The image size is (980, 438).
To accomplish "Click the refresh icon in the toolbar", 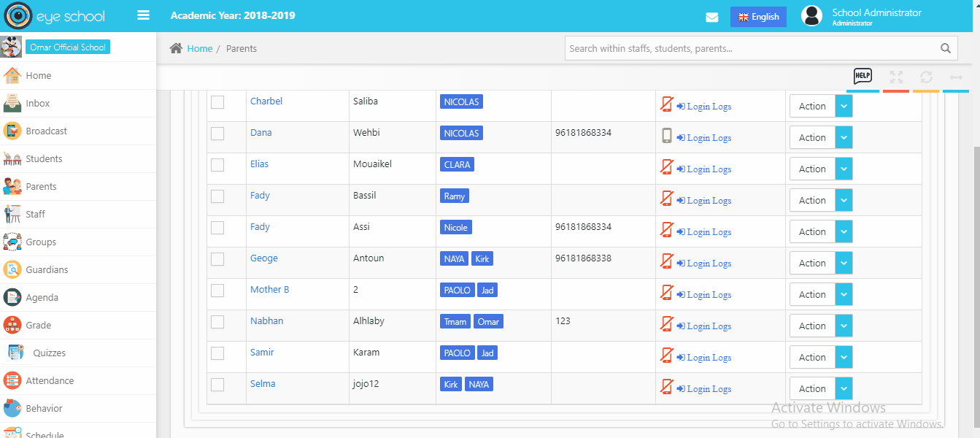I will [926, 77].
